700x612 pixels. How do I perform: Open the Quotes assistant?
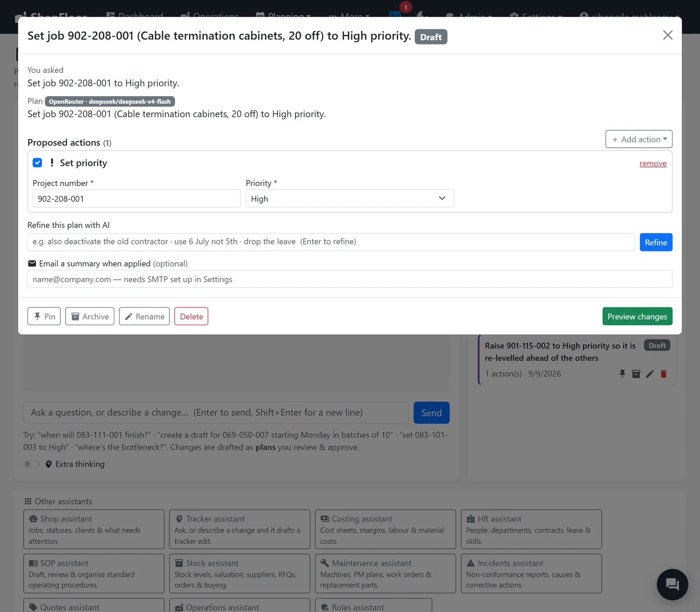pyautogui.click(x=94, y=606)
